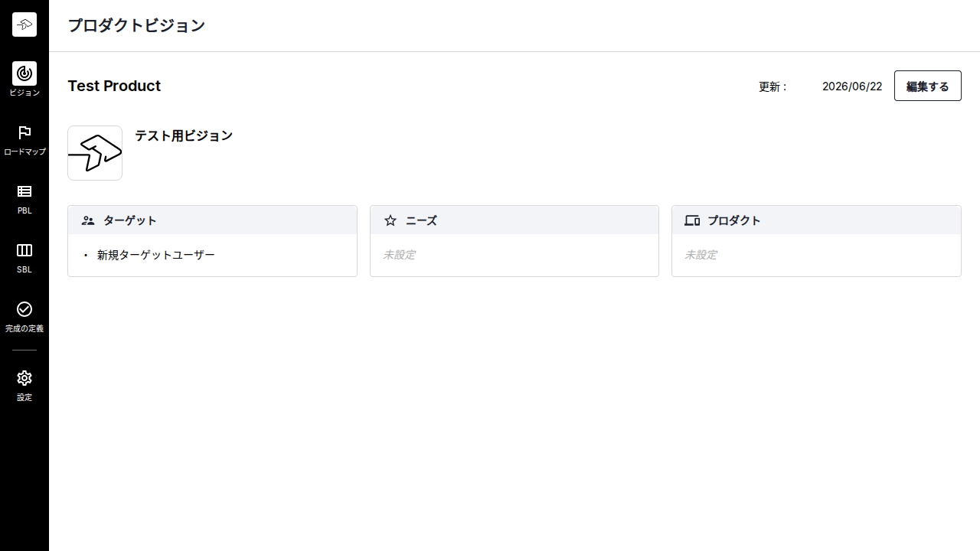
Task: Go to ロードマップ flag icon
Action: coord(24,132)
